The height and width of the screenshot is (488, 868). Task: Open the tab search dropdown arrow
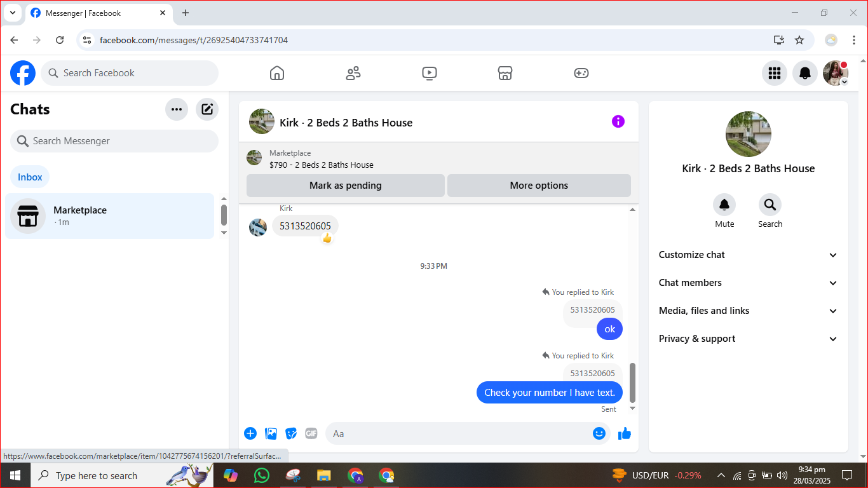(12, 13)
